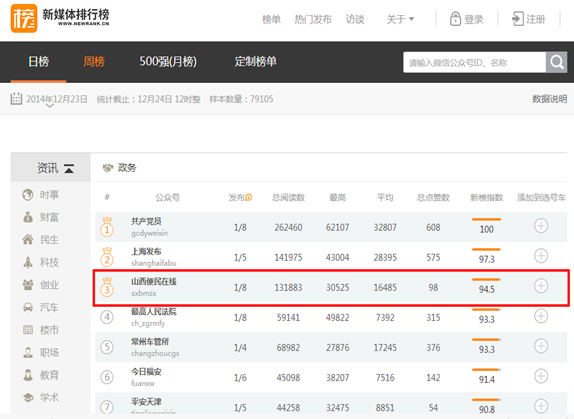This screenshot has height=419, width=574.
Task: Click the 最高 column header
Action: pos(338,198)
